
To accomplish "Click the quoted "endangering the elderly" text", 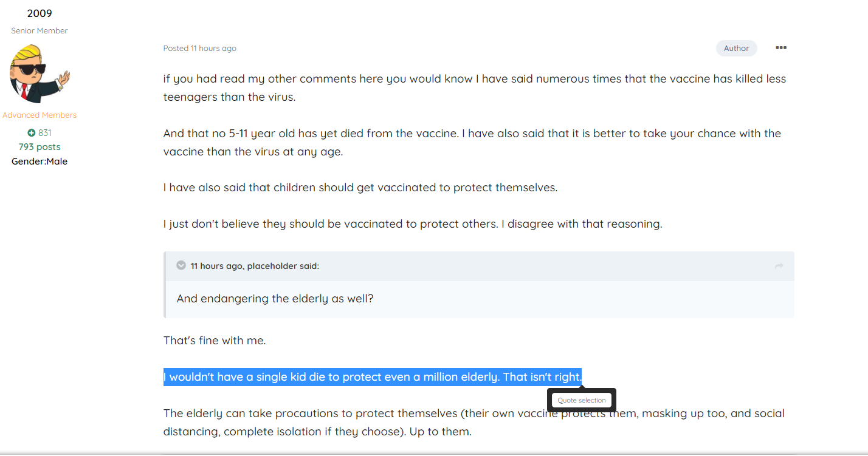I will coord(275,299).
